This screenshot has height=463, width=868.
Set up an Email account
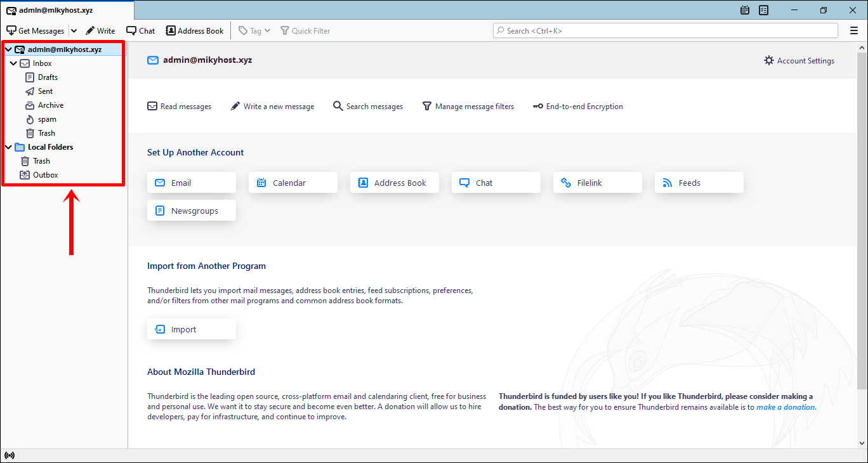[192, 183]
